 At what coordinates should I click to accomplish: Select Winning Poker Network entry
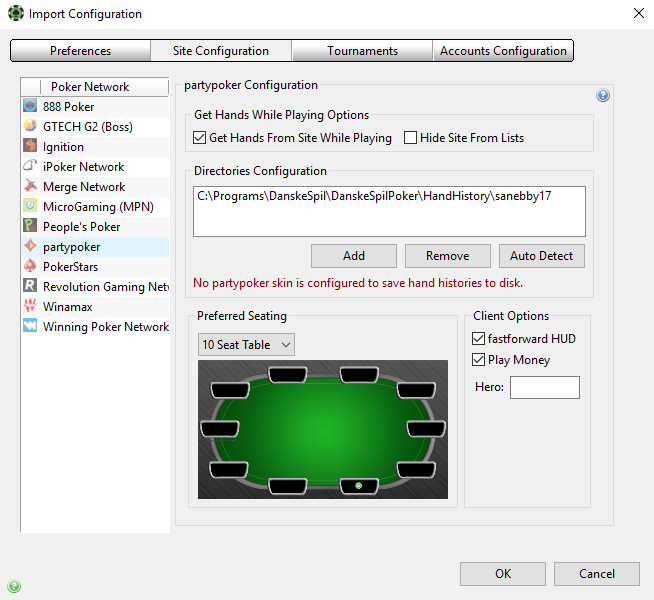[95, 327]
